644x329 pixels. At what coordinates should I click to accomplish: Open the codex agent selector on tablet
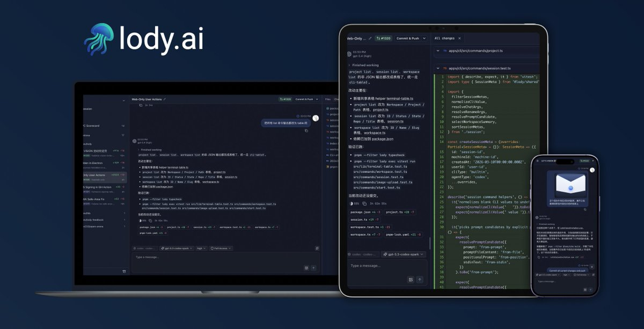pos(363,254)
